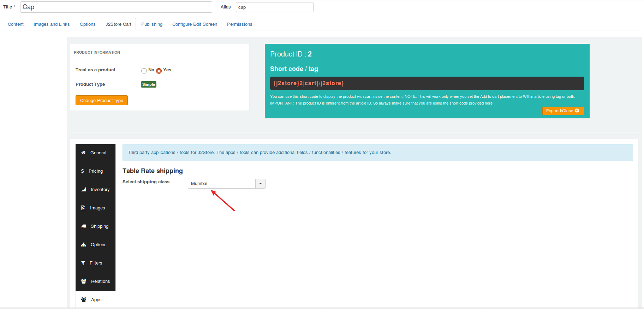Viewport: 644px width, 309px height.
Task: Click the Pricing dollar sign icon
Action: click(83, 171)
